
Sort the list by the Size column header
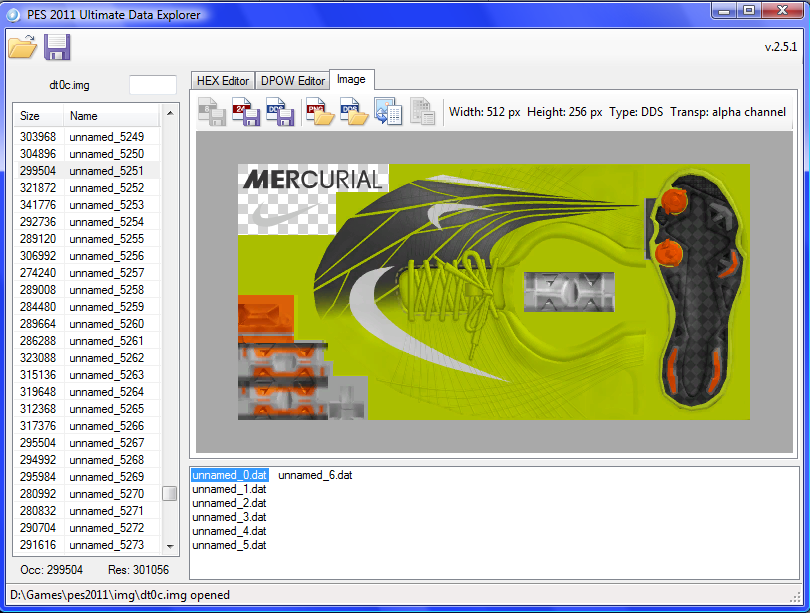[x=38, y=116]
